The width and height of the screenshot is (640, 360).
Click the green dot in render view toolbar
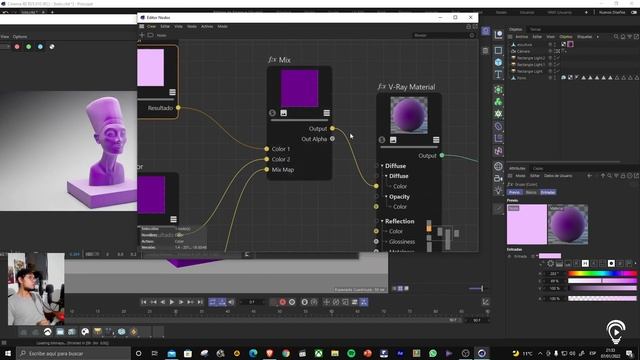coord(29,47)
